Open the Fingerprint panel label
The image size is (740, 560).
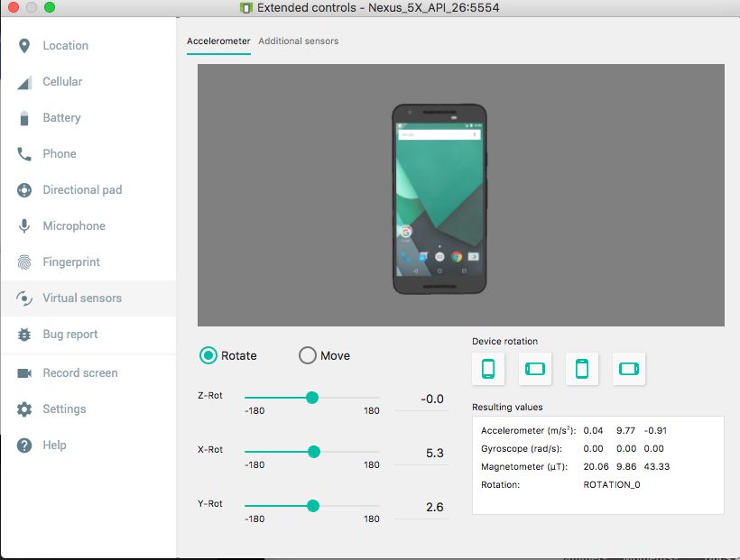(71, 262)
